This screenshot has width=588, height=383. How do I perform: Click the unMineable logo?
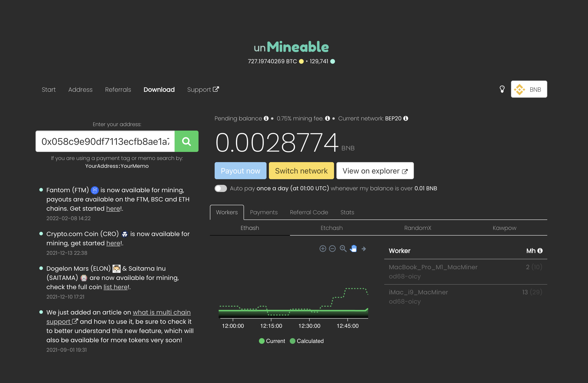291,47
